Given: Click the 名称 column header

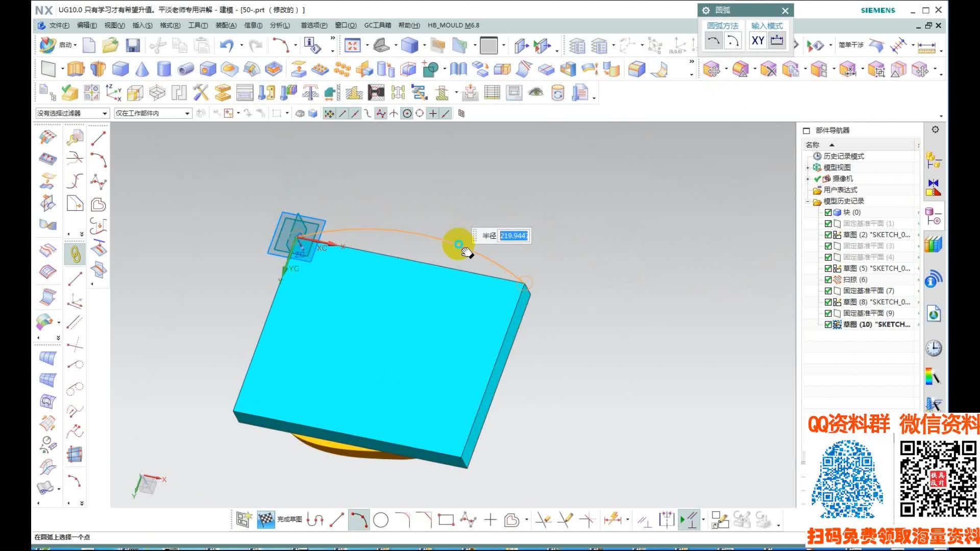Looking at the screenshot, I should click(x=813, y=145).
